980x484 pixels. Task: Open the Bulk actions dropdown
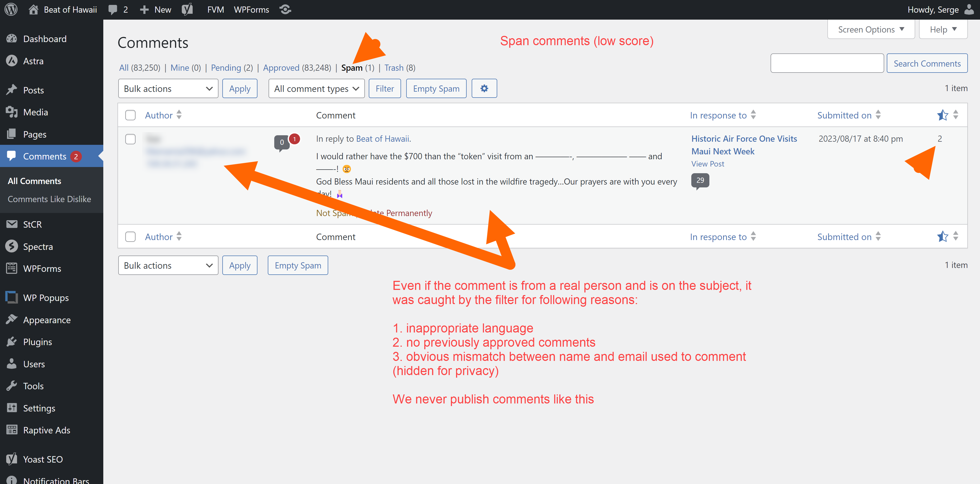168,88
